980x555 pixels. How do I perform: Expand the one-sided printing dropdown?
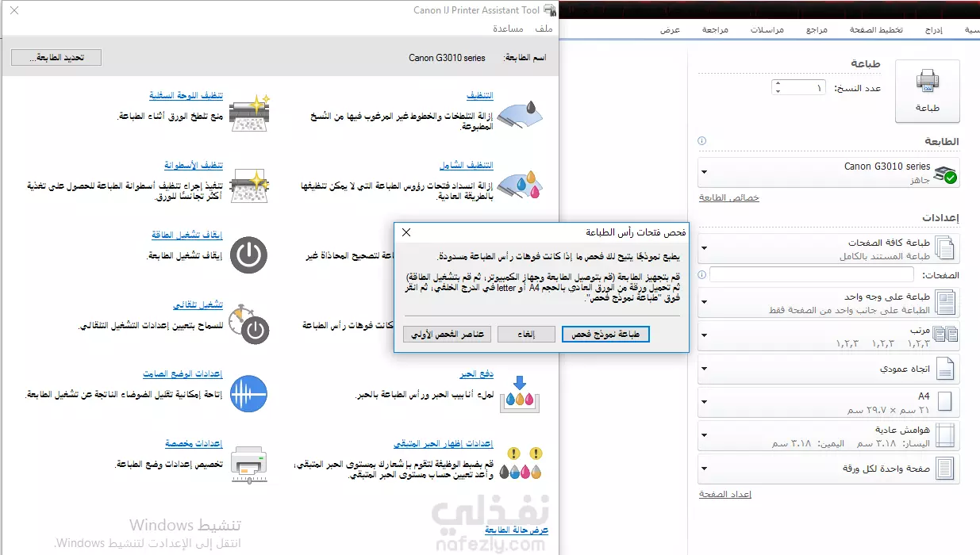[703, 302]
